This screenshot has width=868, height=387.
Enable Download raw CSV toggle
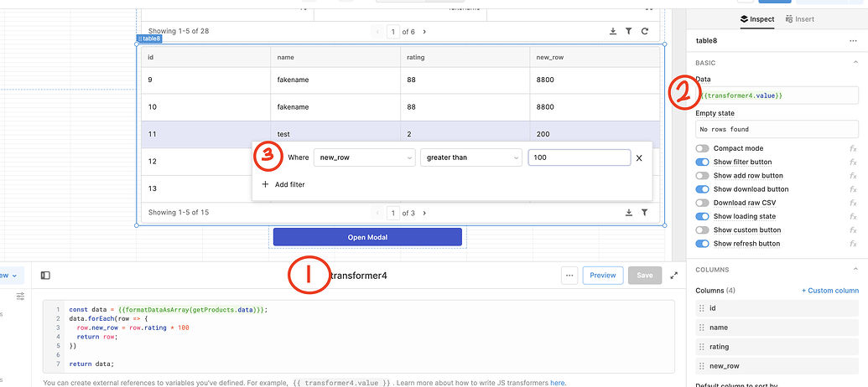click(x=703, y=203)
